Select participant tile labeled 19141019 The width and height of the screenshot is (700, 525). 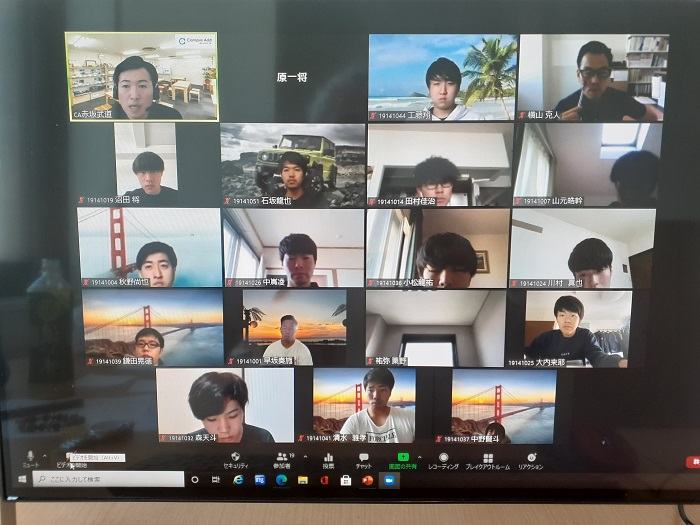click(146, 164)
